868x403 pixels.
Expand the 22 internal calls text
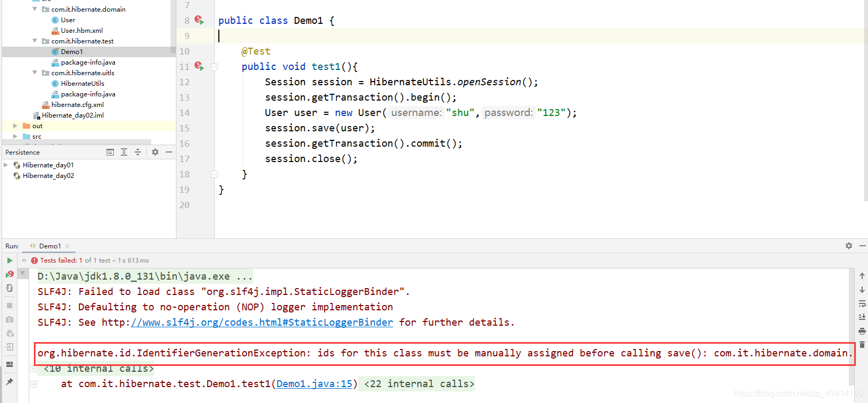tap(419, 383)
